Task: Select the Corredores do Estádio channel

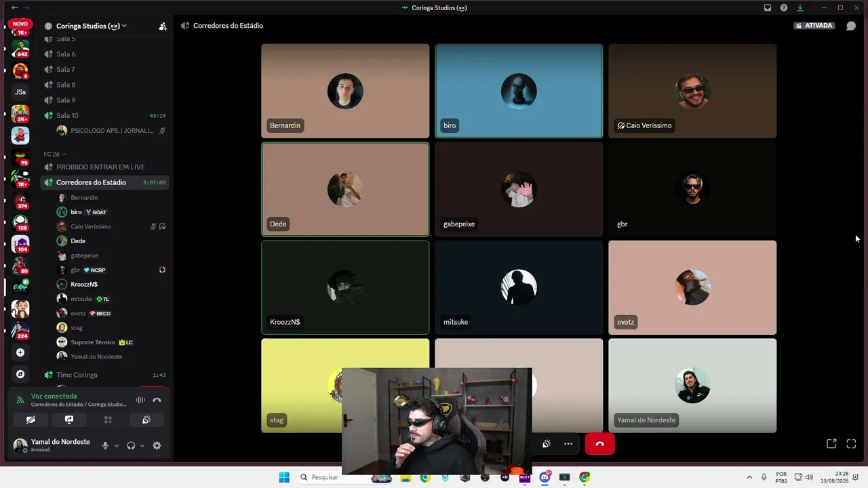Action: (105, 182)
